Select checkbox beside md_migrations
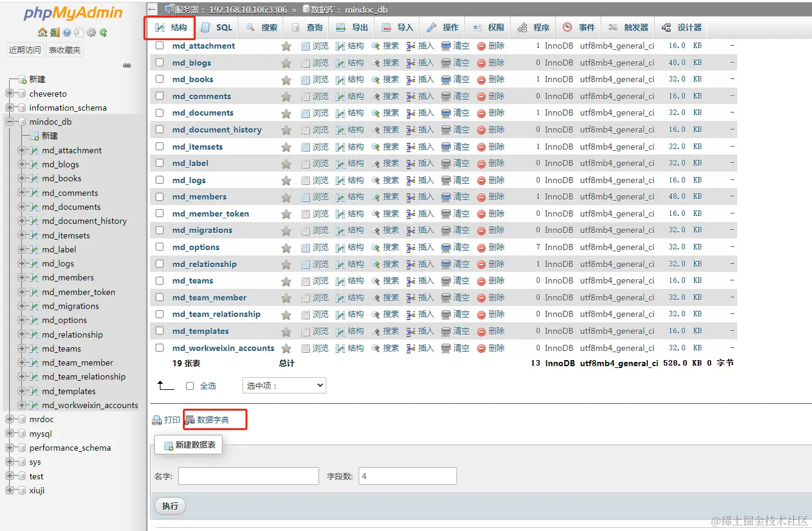Screen dimensions: 812x531 (160, 230)
